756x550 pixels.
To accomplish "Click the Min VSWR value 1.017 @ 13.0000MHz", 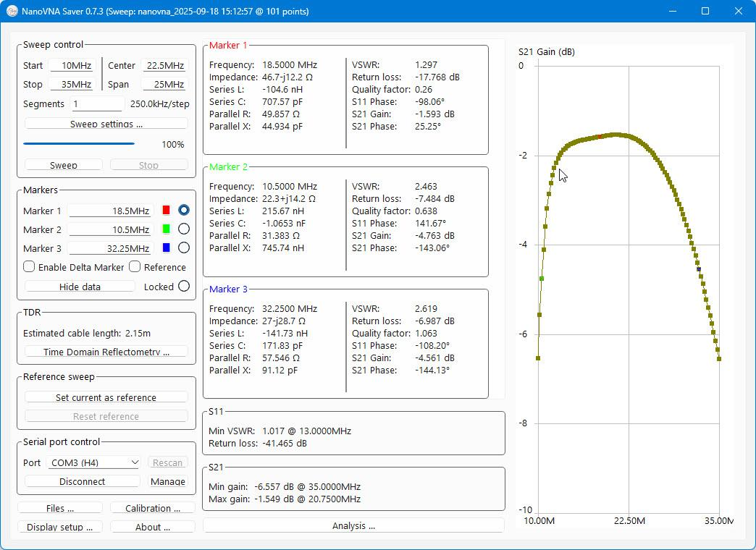I will (306, 431).
